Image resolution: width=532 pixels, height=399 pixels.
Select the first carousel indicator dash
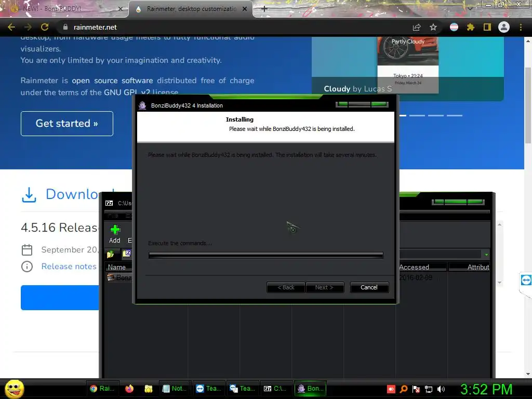pyautogui.click(x=403, y=115)
